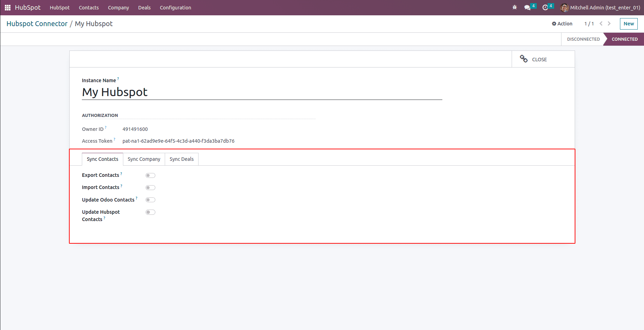This screenshot has height=330, width=644.
Task: Click My Hubspot breadcrumb text
Action: (x=94, y=24)
